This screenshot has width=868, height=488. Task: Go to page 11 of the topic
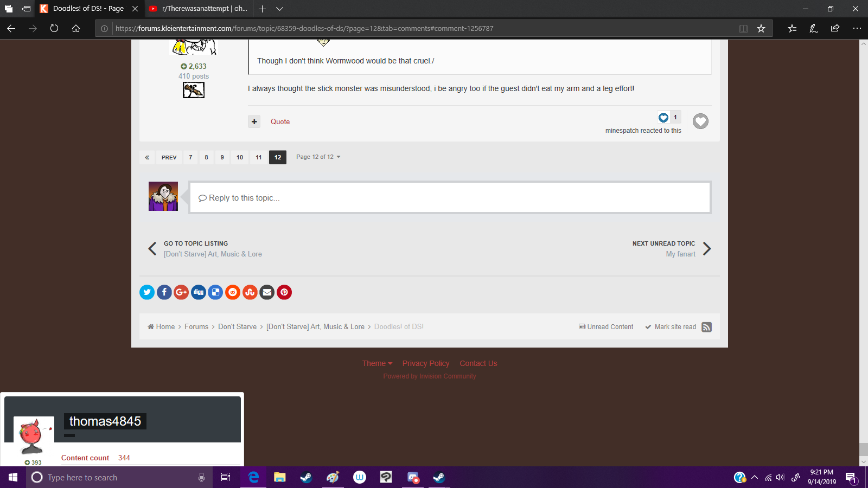pyautogui.click(x=259, y=157)
